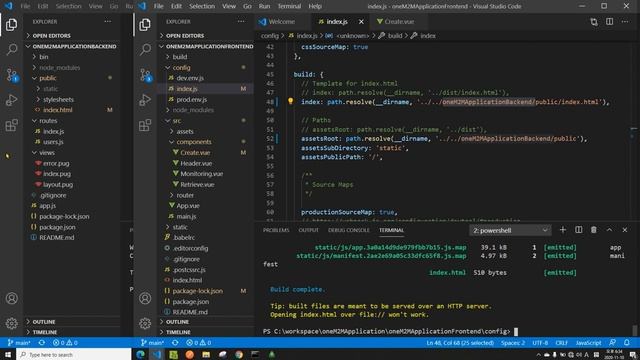Open Selection menu in Frontend window
Screen dimensions: 640x360
pos(202,6)
